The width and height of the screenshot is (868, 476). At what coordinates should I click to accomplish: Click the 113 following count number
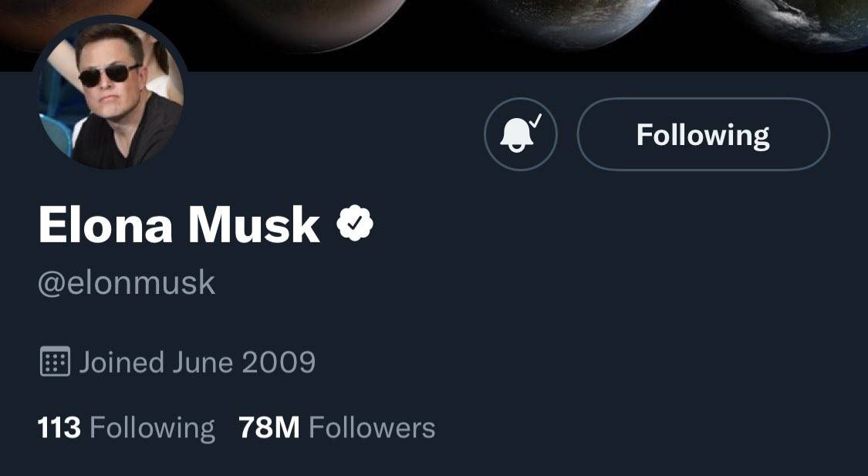coord(59,427)
